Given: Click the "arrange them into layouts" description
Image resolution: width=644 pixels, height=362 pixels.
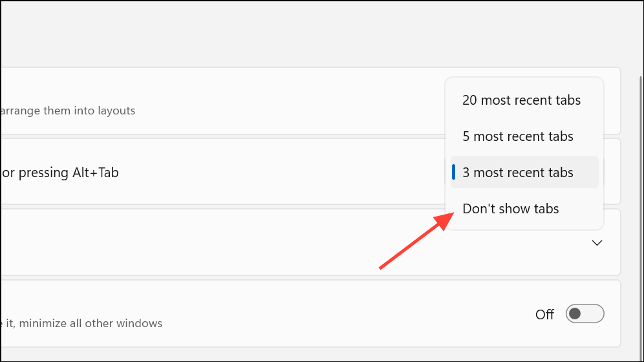Looking at the screenshot, I should point(68,111).
